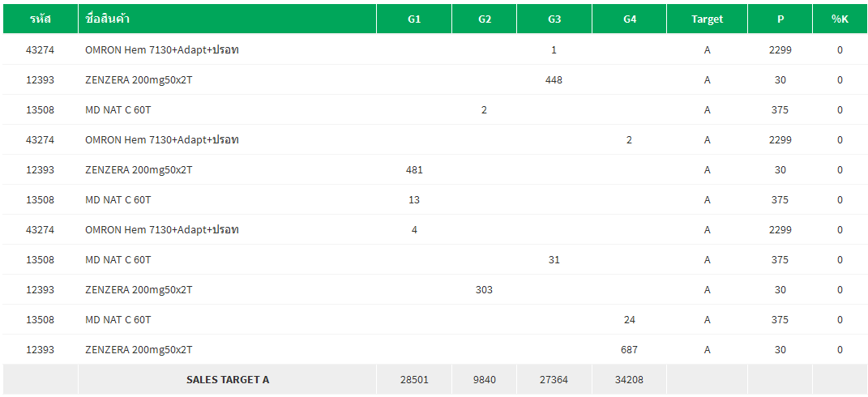Click the G4 column header
868x397 pixels.
(630, 19)
